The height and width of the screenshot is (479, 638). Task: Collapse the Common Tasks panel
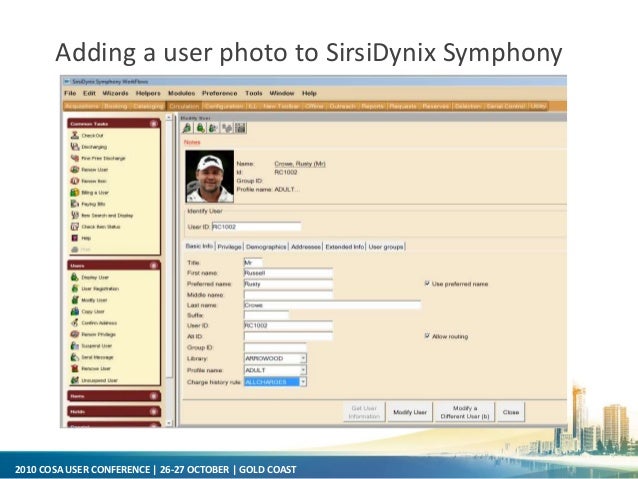[154, 124]
